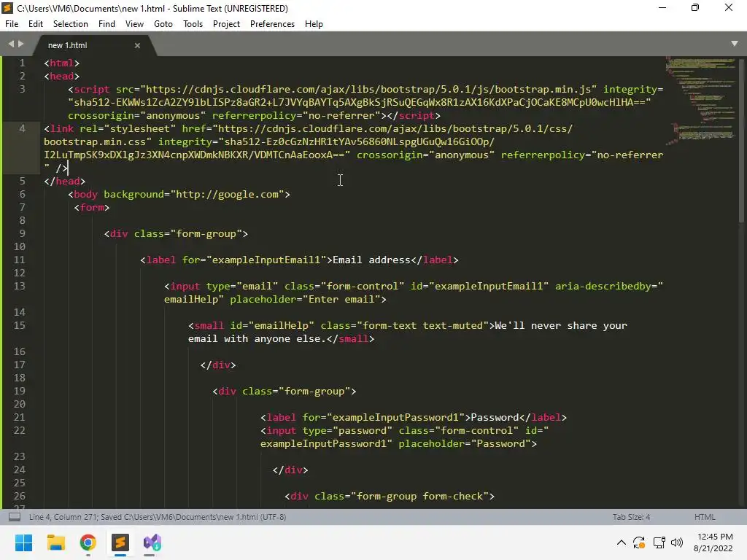The height and width of the screenshot is (560, 747).
Task: Open the Preferences menu
Action: pyautogui.click(x=273, y=24)
